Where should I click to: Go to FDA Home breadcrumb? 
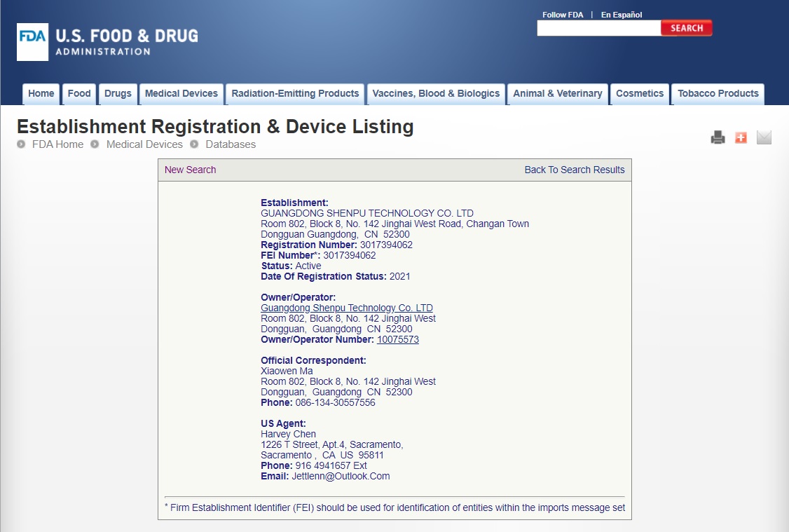pyautogui.click(x=58, y=144)
